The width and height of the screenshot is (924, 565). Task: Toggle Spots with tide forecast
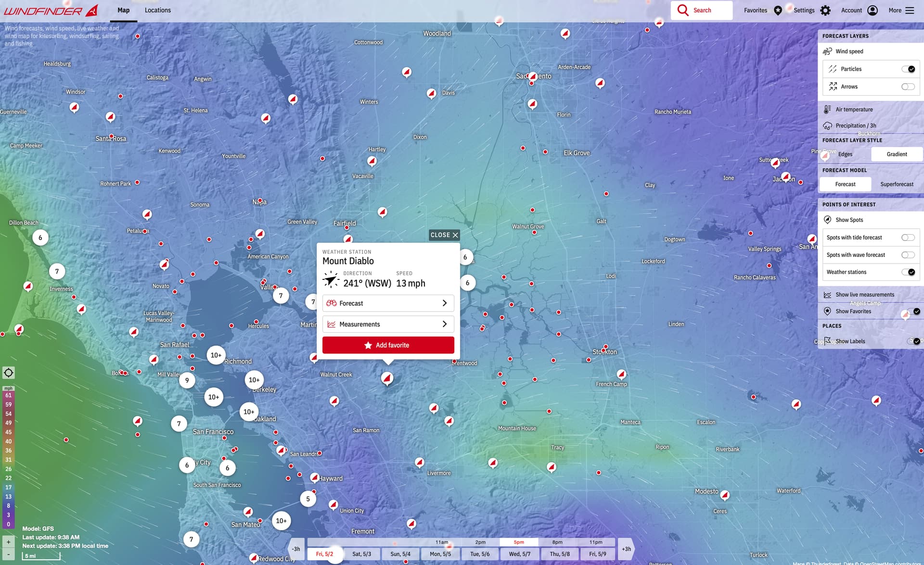[908, 238]
